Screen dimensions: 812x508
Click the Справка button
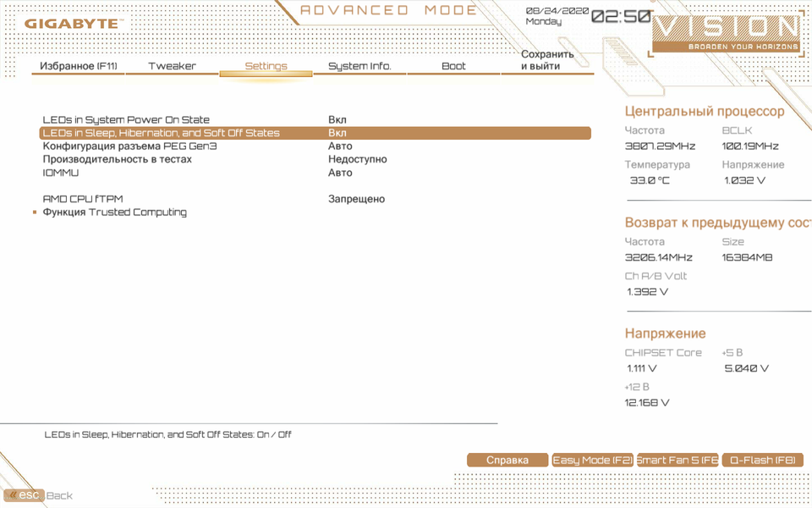point(507,461)
